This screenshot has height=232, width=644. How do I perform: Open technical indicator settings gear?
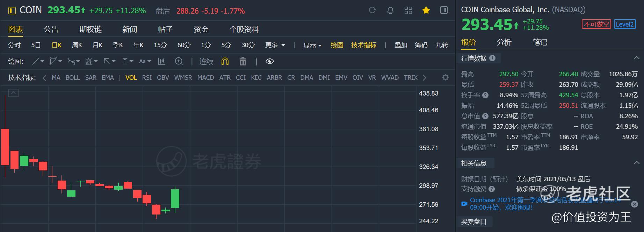(445, 78)
